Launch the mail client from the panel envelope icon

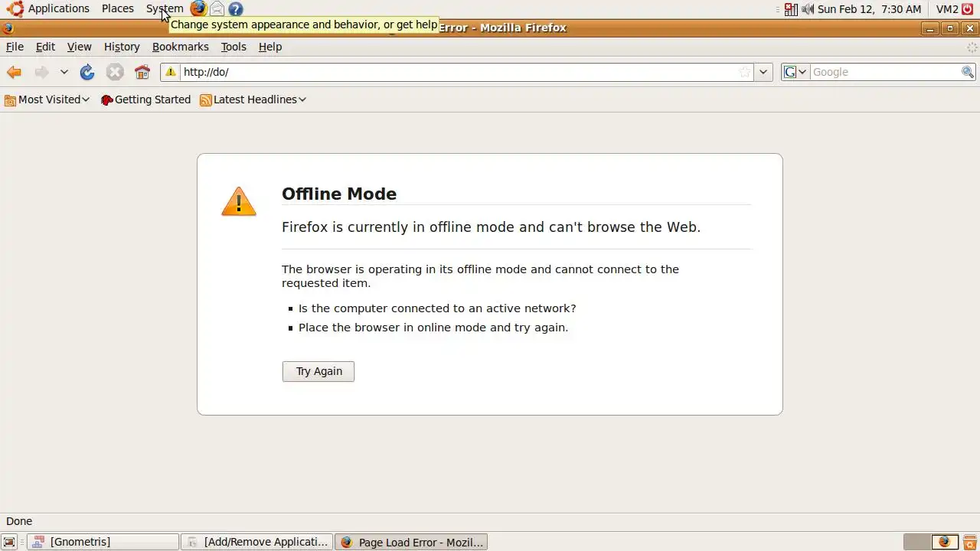coord(217,9)
